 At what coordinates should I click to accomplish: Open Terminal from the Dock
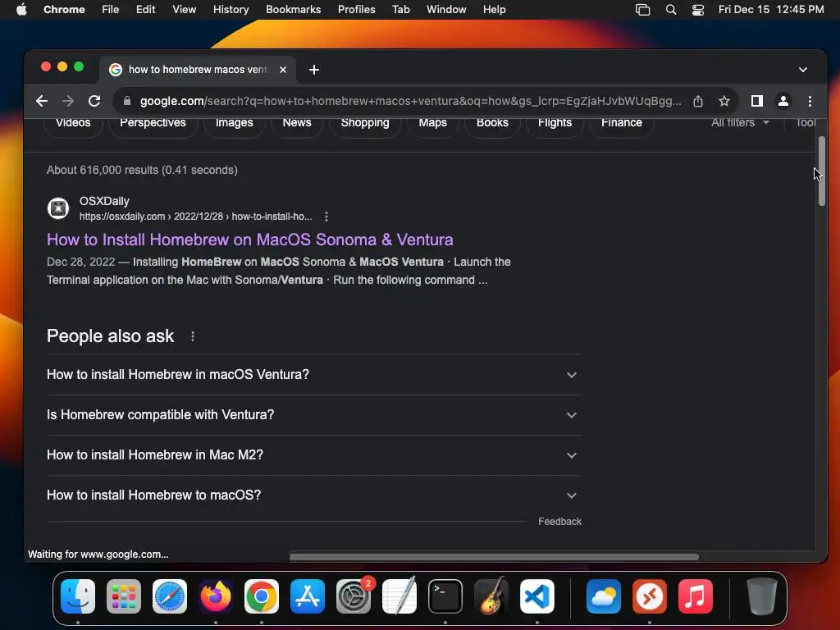coord(445,596)
